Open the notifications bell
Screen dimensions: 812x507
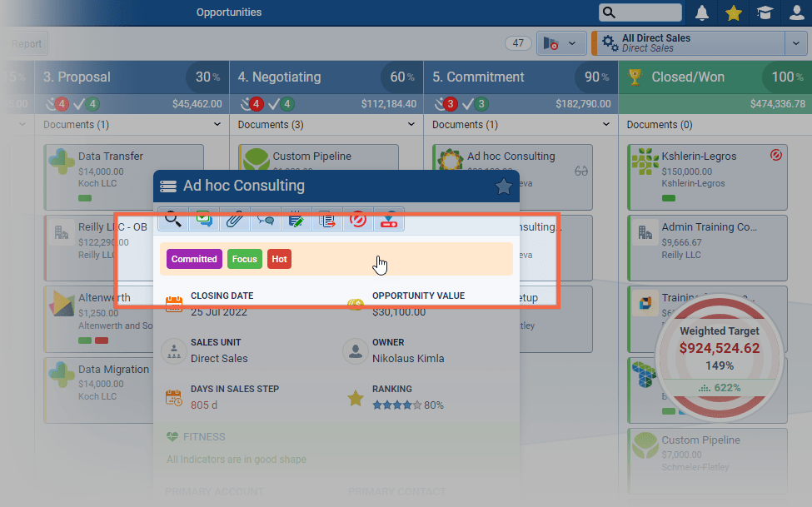[x=702, y=12]
